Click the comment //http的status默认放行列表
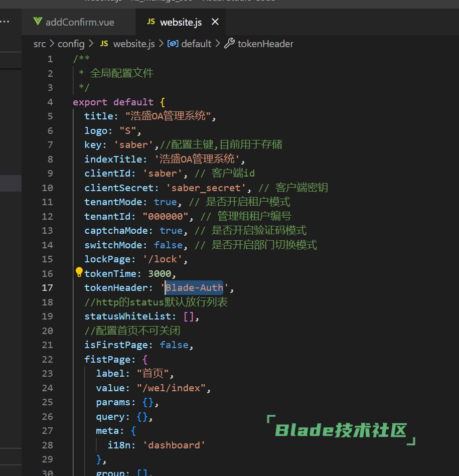This screenshot has height=476, width=459. click(156, 302)
